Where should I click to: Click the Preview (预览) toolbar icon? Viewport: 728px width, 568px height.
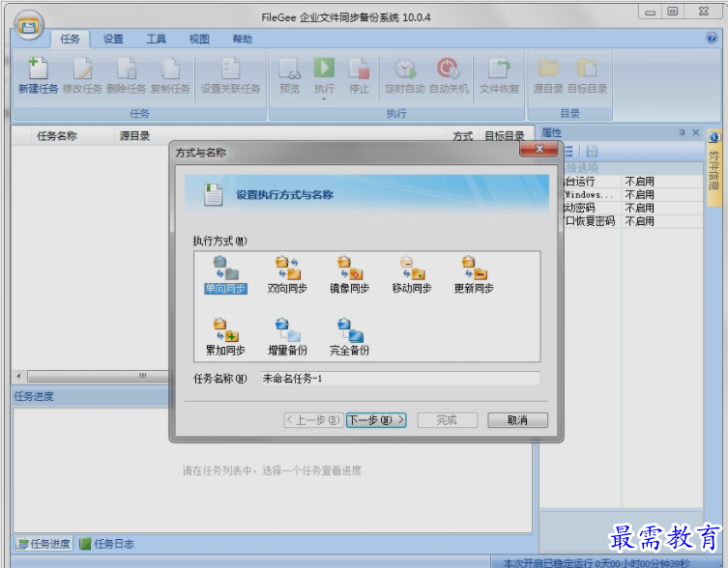[289, 75]
